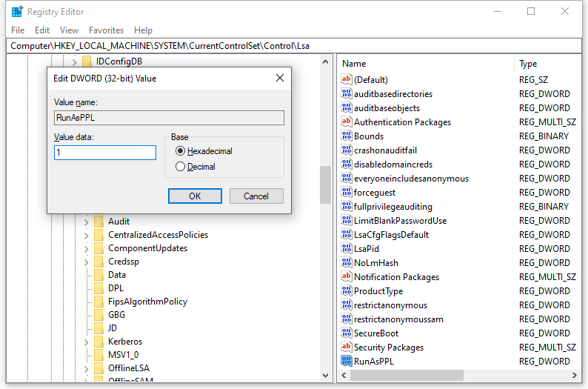
Task: Click the Credssp folder icon
Action: pos(98,262)
